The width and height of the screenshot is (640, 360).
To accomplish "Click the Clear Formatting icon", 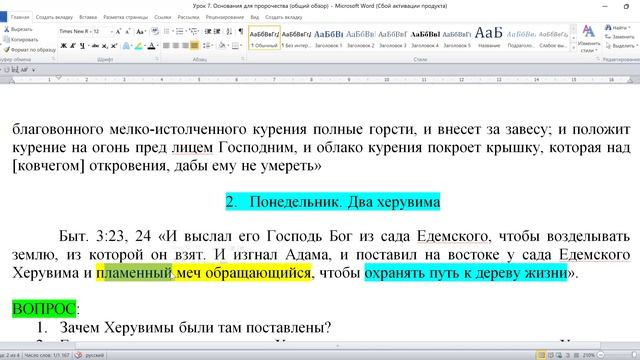I will click(x=155, y=31).
